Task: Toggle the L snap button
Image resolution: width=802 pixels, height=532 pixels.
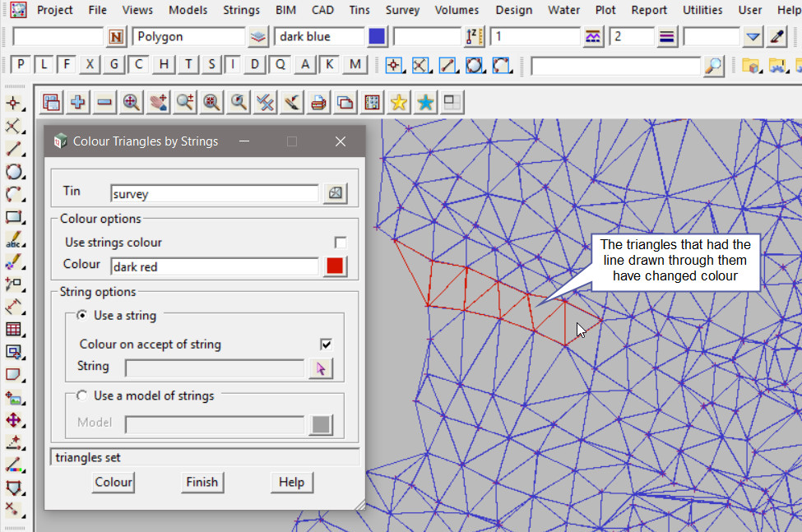Action: [x=44, y=64]
